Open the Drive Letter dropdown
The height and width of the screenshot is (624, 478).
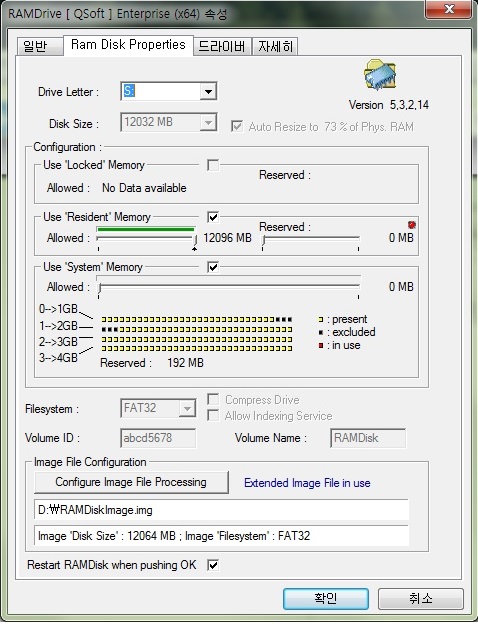tap(208, 92)
